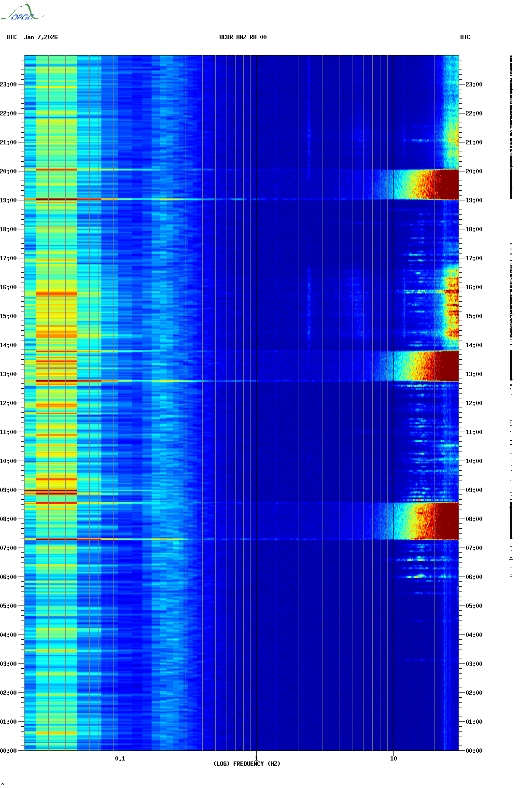Click the right-axis '23:00' time label
Viewport: 532px width, 789px height.
pos(474,85)
